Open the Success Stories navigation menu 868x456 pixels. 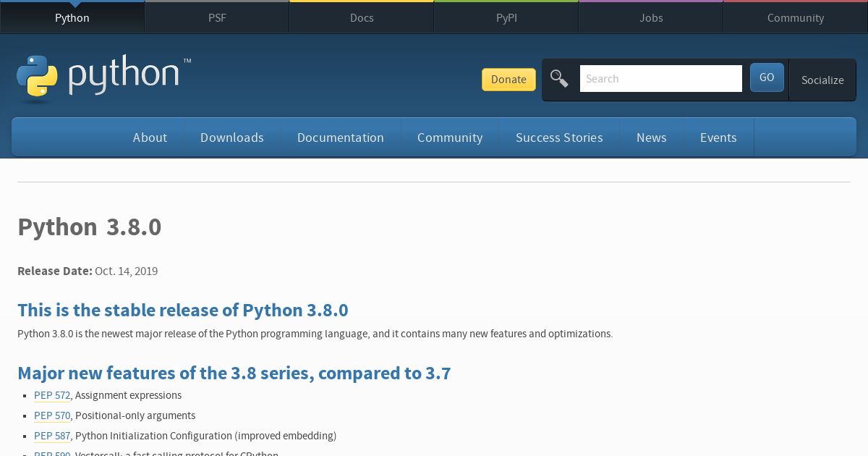(x=559, y=138)
